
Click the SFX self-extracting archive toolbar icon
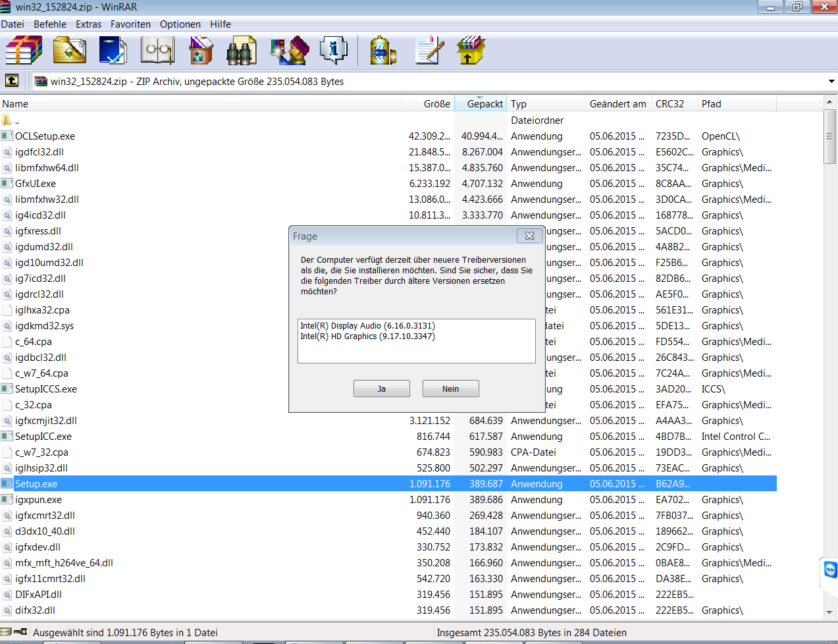(x=471, y=50)
